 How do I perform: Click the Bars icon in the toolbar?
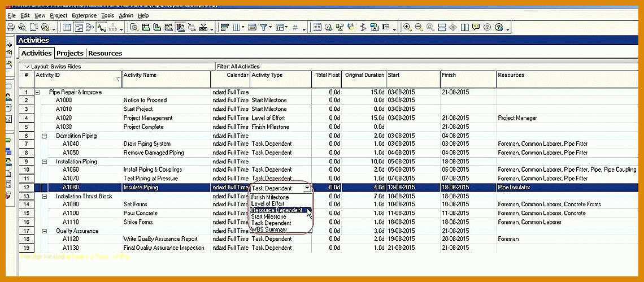click(x=225, y=27)
